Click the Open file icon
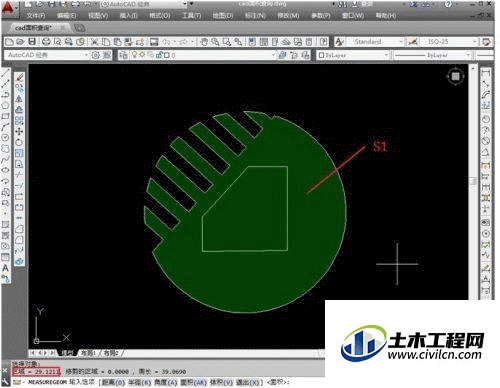The height and width of the screenshot is (388, 500). pyautogui.click(x=21, y=42)
